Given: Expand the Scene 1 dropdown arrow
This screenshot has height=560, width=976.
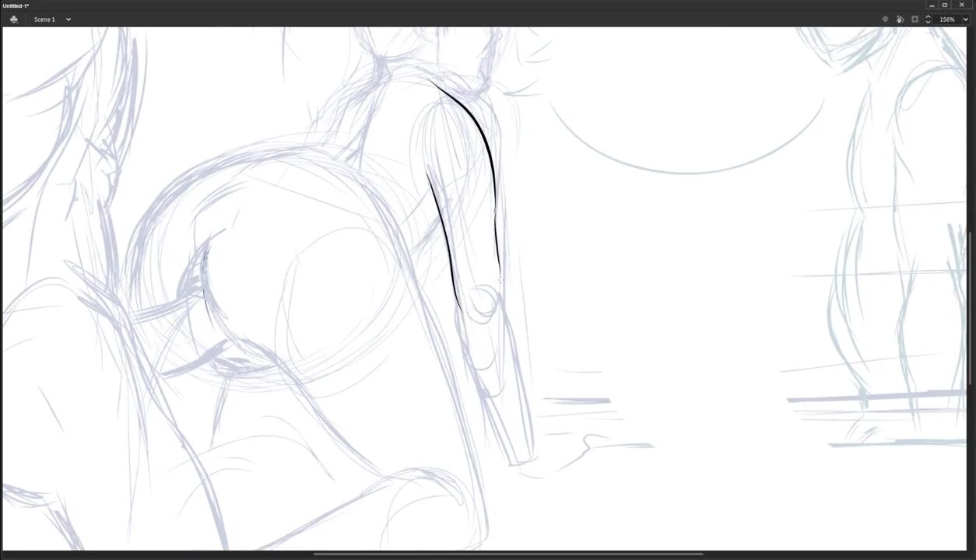Looking at the screenshot, I should tap(68, 19).
